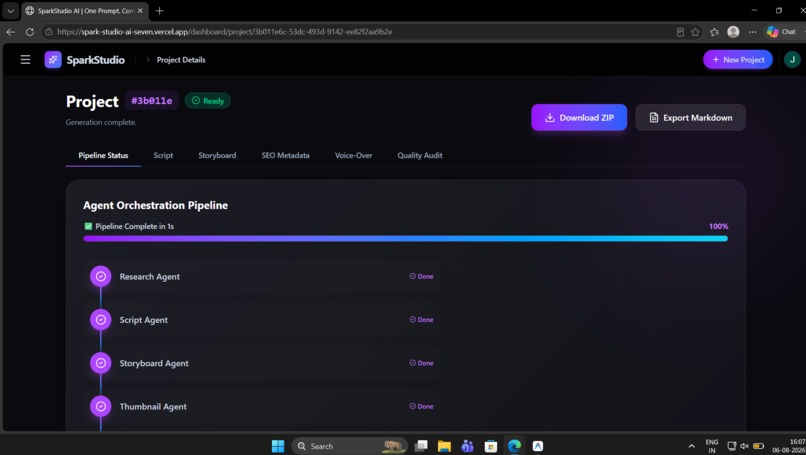806x455 pixels.
Task: Switch to the Script tab
Action: click(163, 155)
